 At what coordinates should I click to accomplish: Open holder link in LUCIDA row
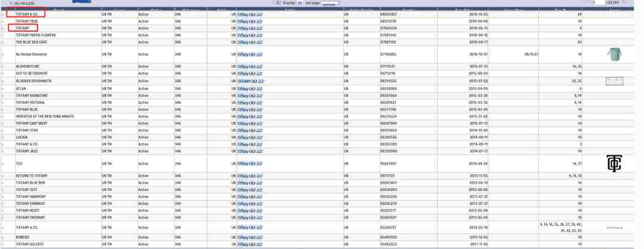tap(250, 137)
